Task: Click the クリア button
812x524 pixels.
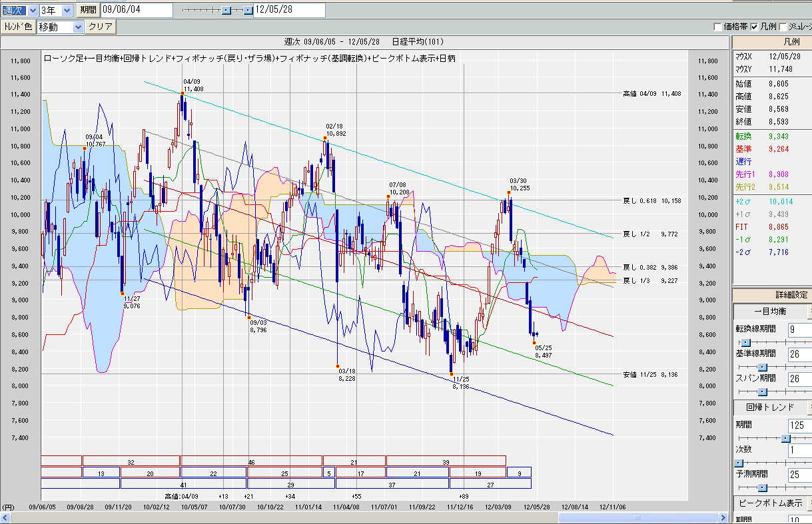Action: (x=101, y=27)
